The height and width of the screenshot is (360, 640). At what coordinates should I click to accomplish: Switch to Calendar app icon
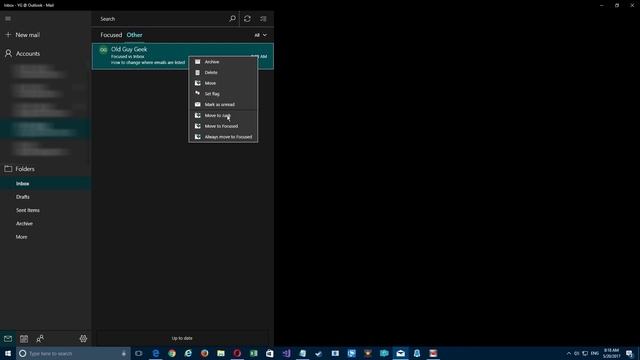[24, 339]
